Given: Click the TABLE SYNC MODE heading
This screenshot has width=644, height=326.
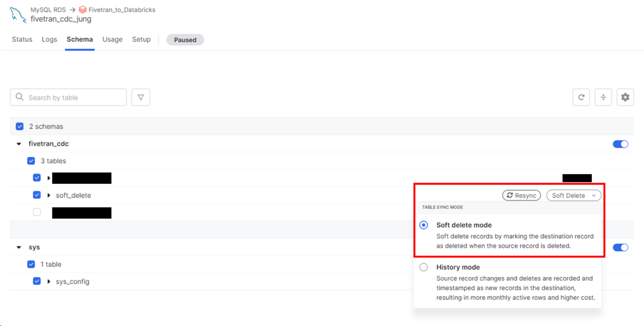Looking at the screenshot, I should 443,207.
